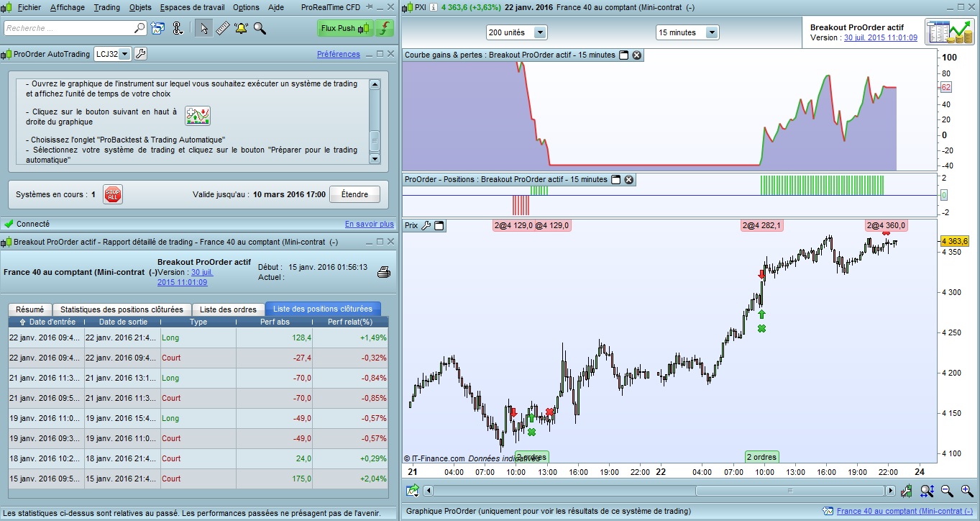980x521 pixels.
Task: Open the Objets menu
Action: click(x=140, y=7)
